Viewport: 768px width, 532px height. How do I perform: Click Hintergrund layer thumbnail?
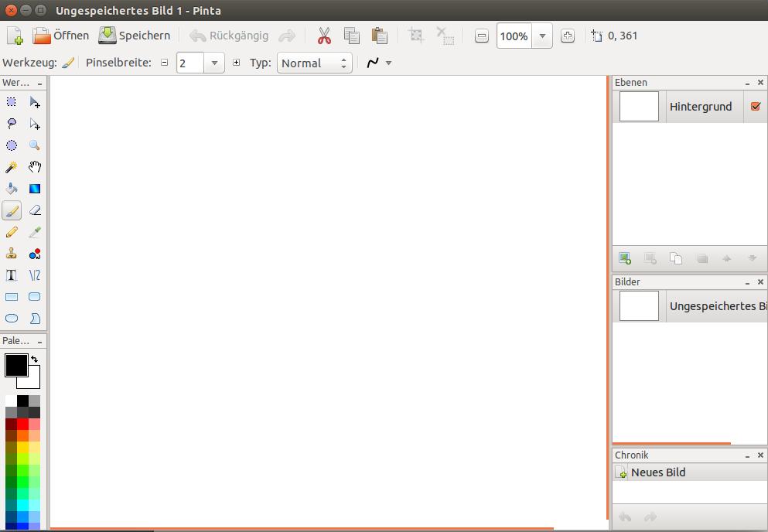[x=639, y=106]
